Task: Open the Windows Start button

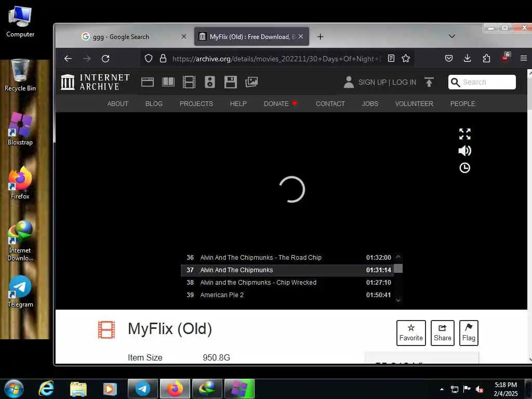Action: click(x=14, y=389)
